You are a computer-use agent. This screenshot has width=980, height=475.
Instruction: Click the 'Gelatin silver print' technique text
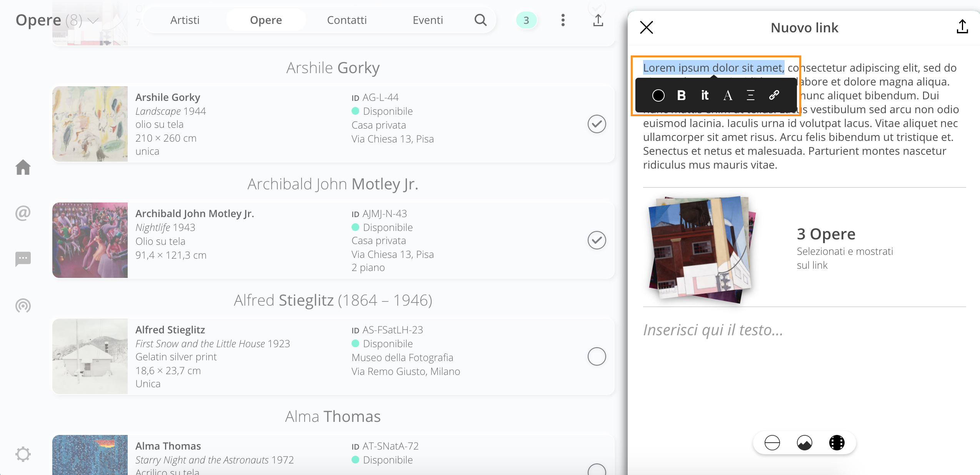[176, 357]
